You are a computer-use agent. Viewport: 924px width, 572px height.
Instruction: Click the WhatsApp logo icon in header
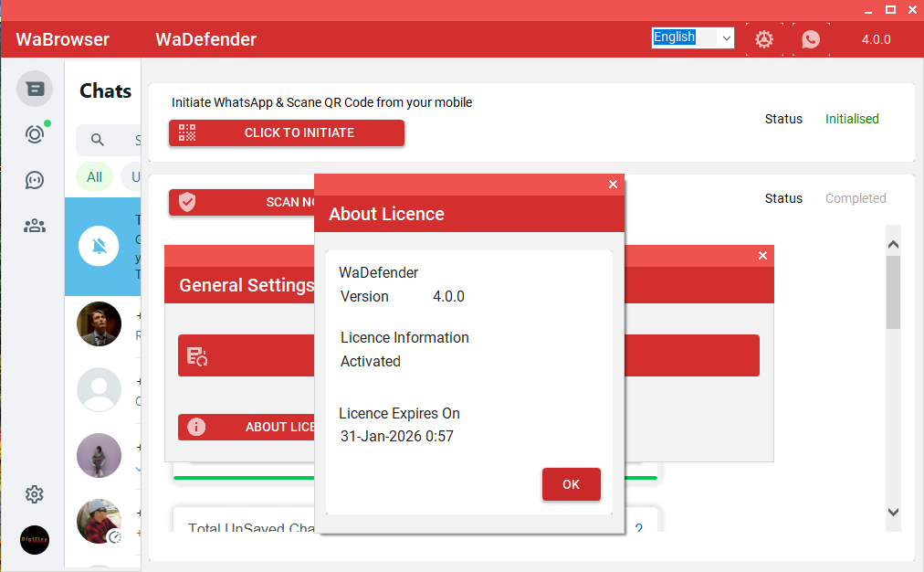pos(811,39)
